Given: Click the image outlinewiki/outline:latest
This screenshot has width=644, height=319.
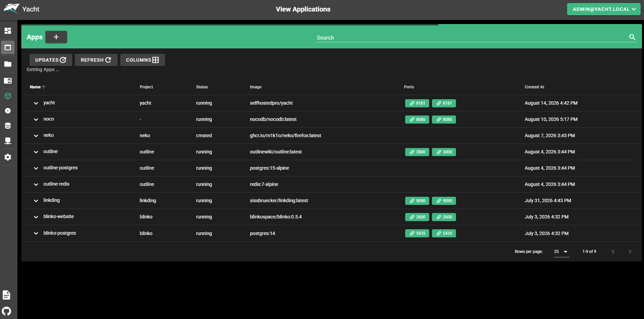Looking at the screenshot, I should [276, 152].
